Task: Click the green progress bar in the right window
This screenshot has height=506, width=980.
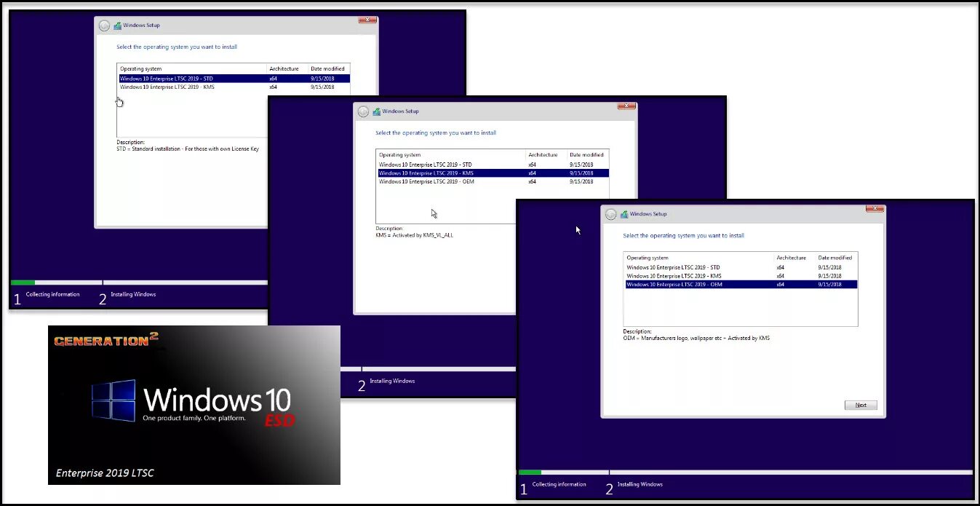Action: 530,473
